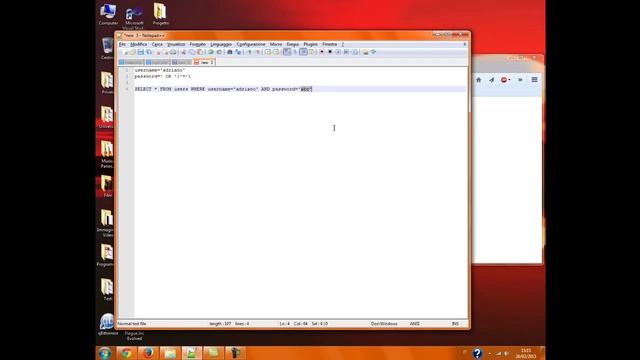Open the qBittorrent desktop shortcut

(107, 324)
